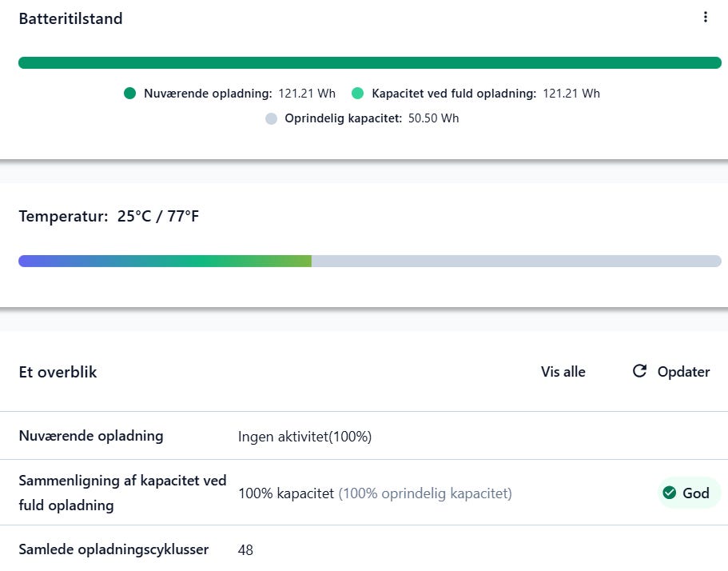Image resolution: width=728 pixels, height=571 pixels.
Task: Click the 100% kapacitet value text
Action: pyautogui.click(x=285, y=493)
